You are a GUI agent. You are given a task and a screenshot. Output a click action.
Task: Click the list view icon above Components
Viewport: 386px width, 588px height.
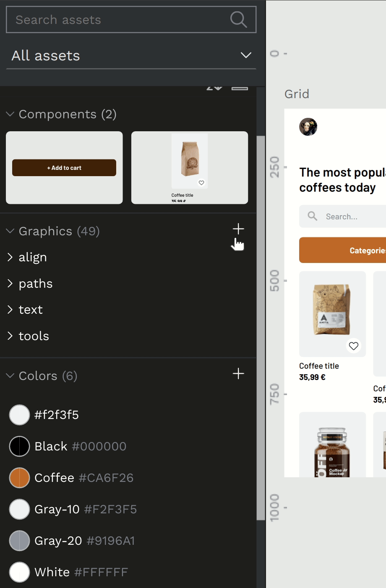tap(240, 88)
